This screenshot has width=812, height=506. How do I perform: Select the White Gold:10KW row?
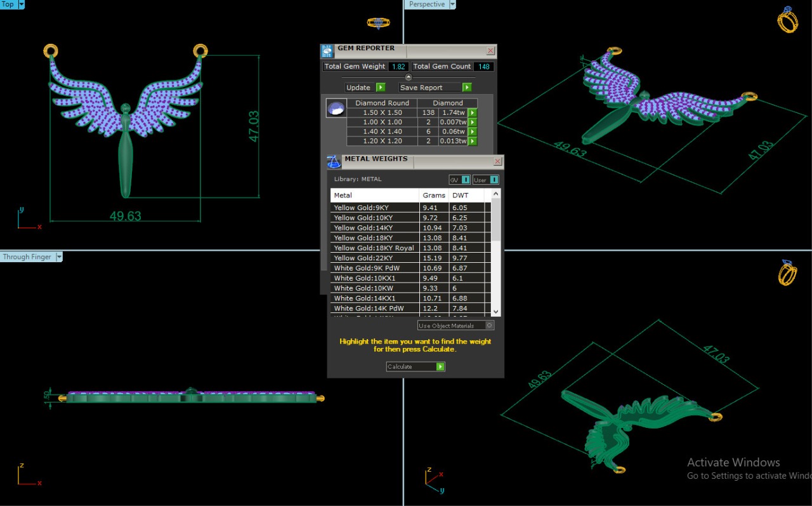click(x=374, y=288)
